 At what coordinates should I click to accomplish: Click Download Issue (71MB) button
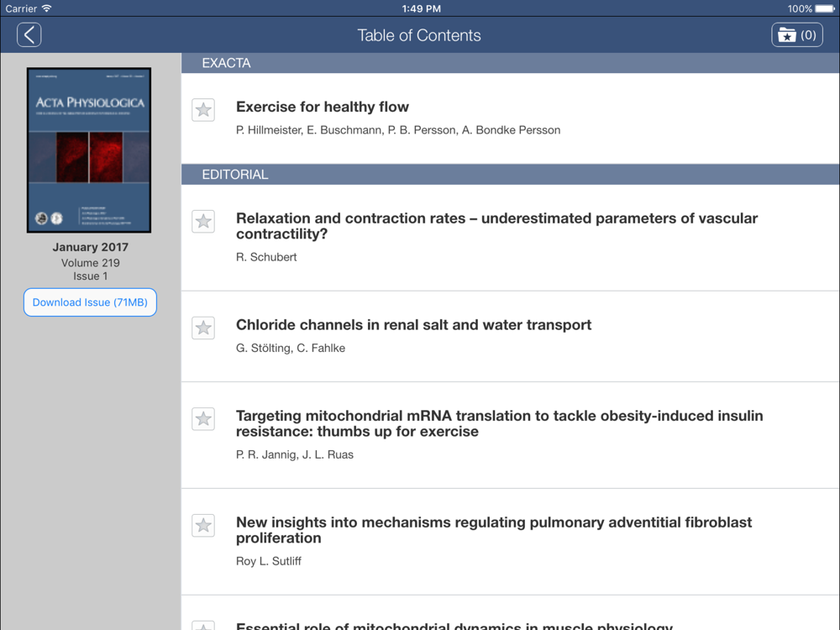[x=90, y=302]
